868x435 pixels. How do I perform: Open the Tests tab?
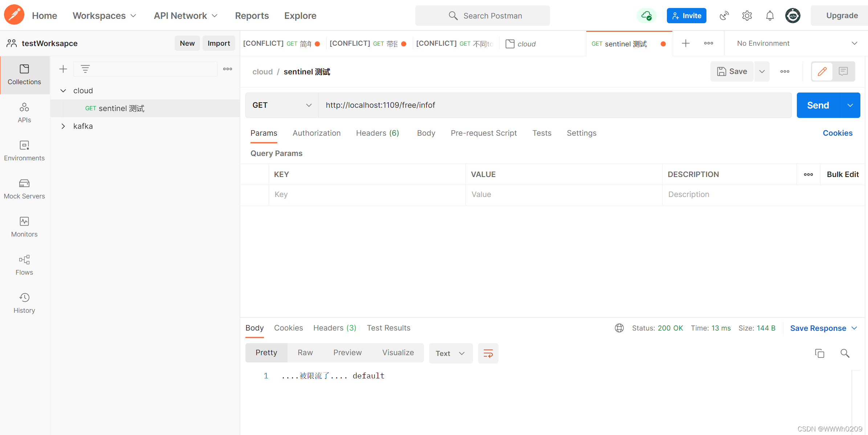542,133
